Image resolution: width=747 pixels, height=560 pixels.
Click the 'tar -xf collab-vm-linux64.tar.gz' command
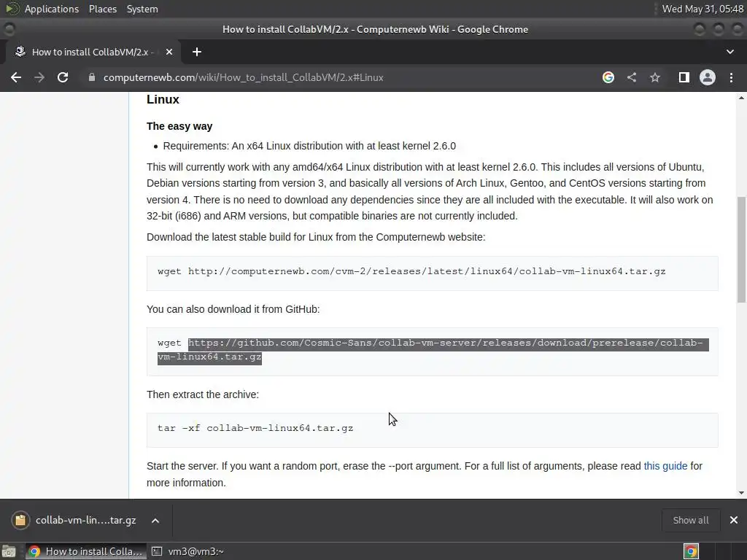255,428
